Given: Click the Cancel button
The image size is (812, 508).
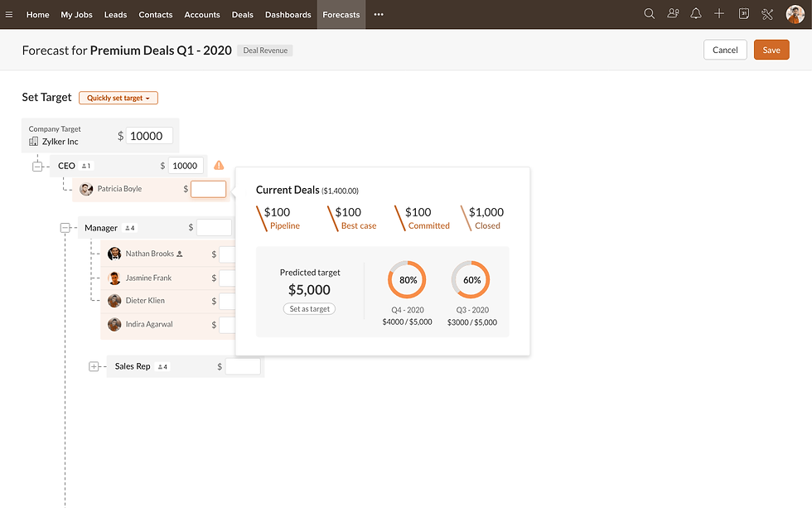Looking at the screenshot, I should pos(725,50).
